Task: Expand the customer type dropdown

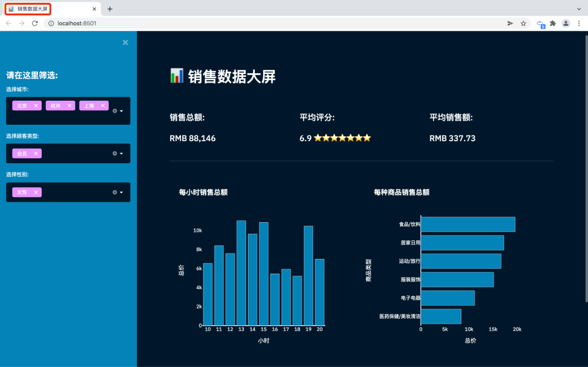Action: click(122, 154)
